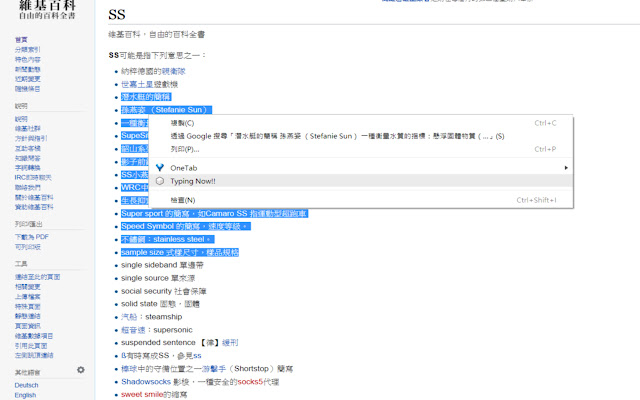Open 連結至此的頁面 tool link
Viewport: 640px width, 400px height.
click(37, 277)
